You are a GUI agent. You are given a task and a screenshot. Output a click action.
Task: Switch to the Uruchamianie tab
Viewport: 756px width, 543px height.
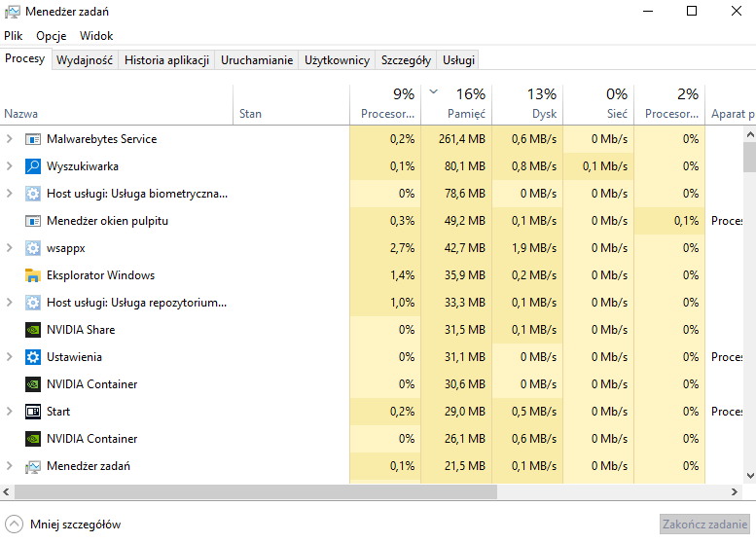257,60
